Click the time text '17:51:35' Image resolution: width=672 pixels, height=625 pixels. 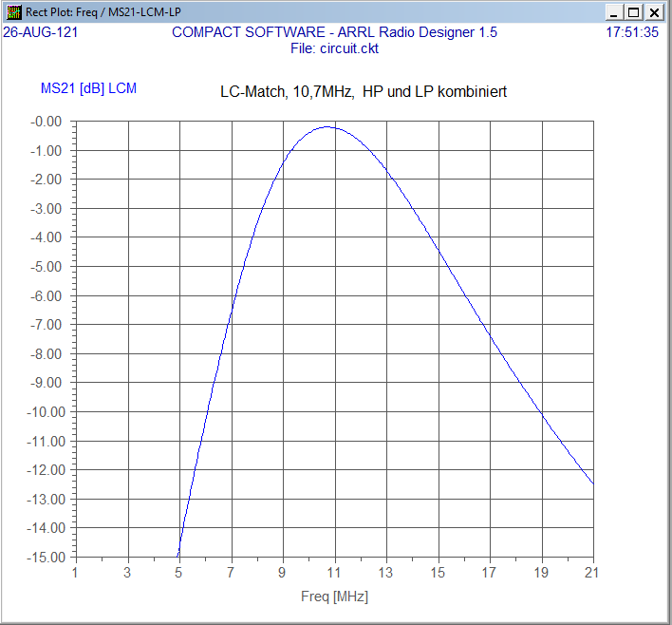pos(632,32)
